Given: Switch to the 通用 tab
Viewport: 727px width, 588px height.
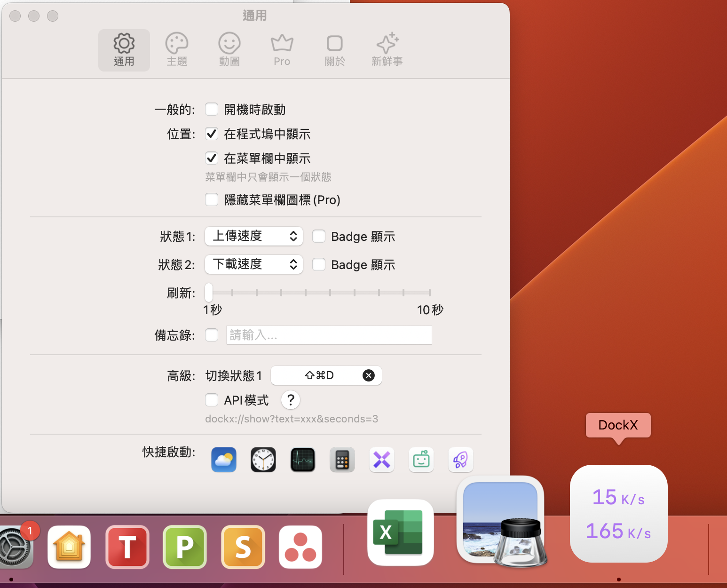Looking at the screenshot, I should [124, 50].
